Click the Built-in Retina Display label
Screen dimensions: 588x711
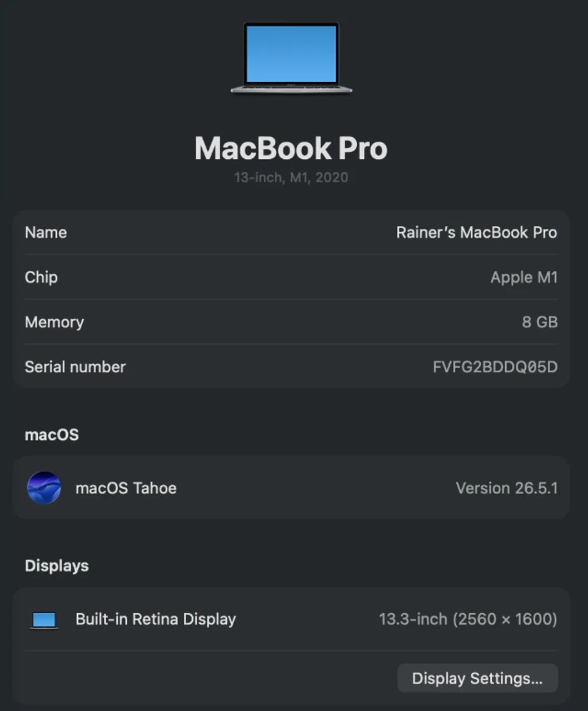(x=156, y=619)
